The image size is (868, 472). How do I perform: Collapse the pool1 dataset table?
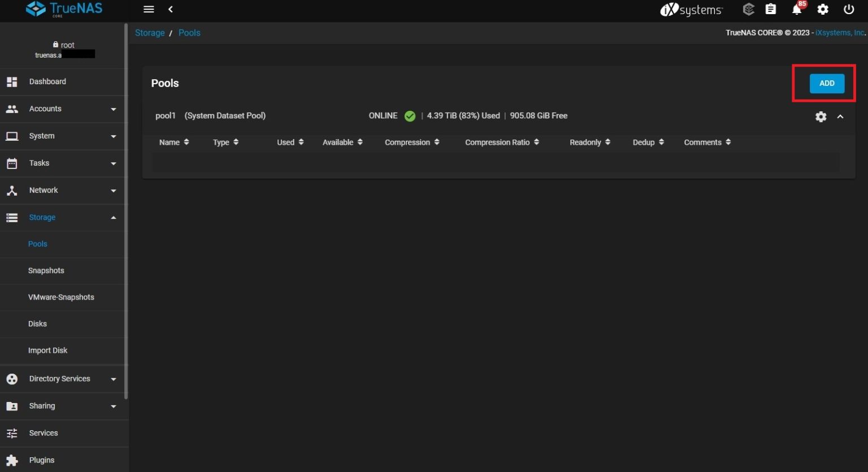click(x=840, y=116)
